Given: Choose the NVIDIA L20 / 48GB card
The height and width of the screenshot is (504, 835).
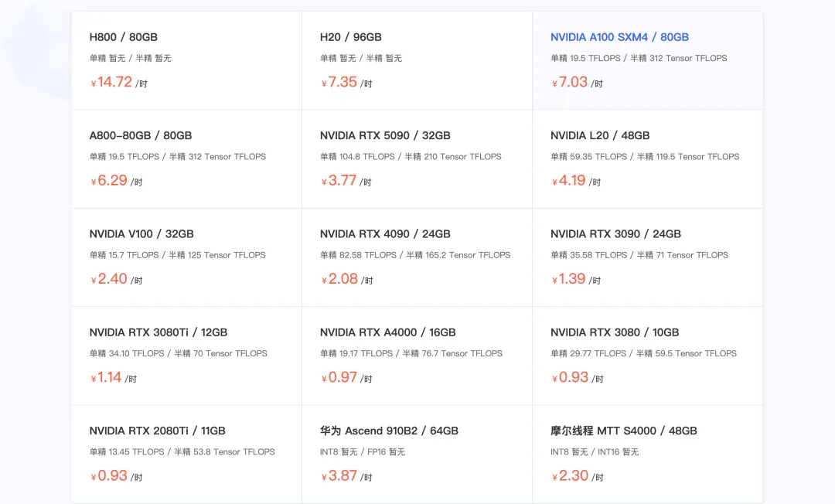Looking at the screenshot, I should coord(648,159).
